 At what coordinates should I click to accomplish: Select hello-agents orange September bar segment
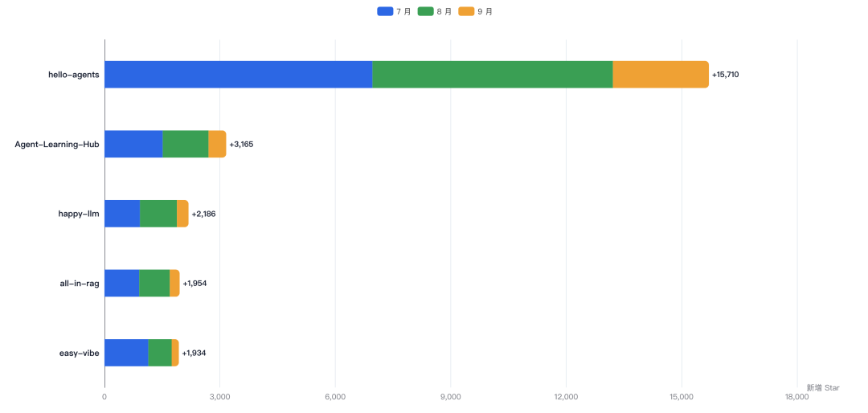(x=661, y=75)
